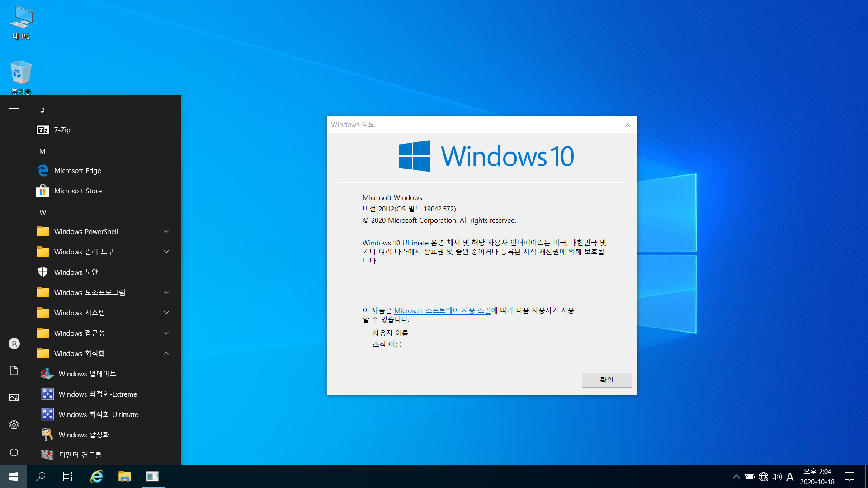Expand the Start menu hamburger button
Screen dimensions: 868x488
14,111
